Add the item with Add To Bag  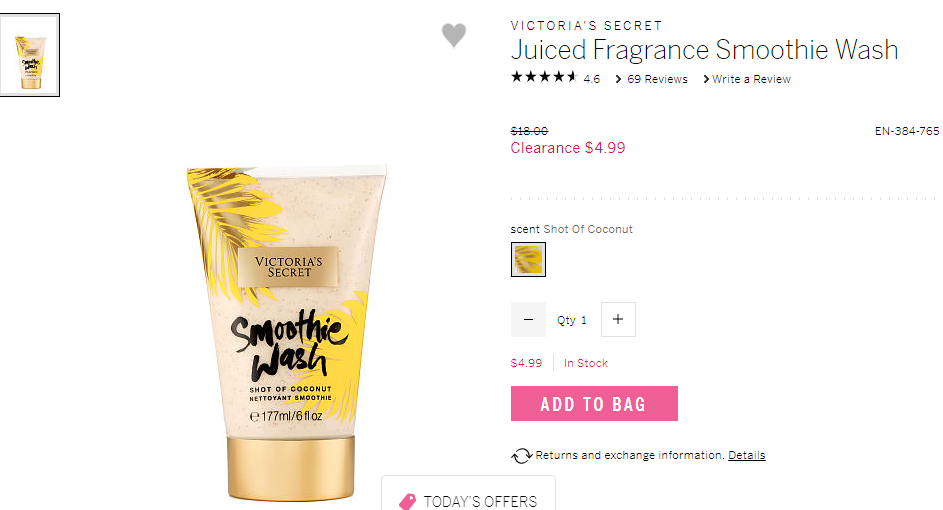click(594, 404)
